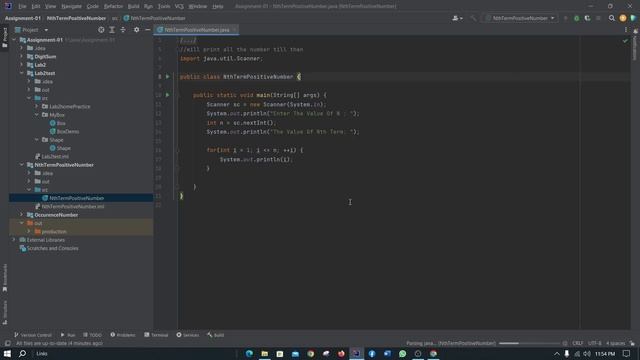
Task: Open File Explorer from the taskbar
Action: point(264,353)
